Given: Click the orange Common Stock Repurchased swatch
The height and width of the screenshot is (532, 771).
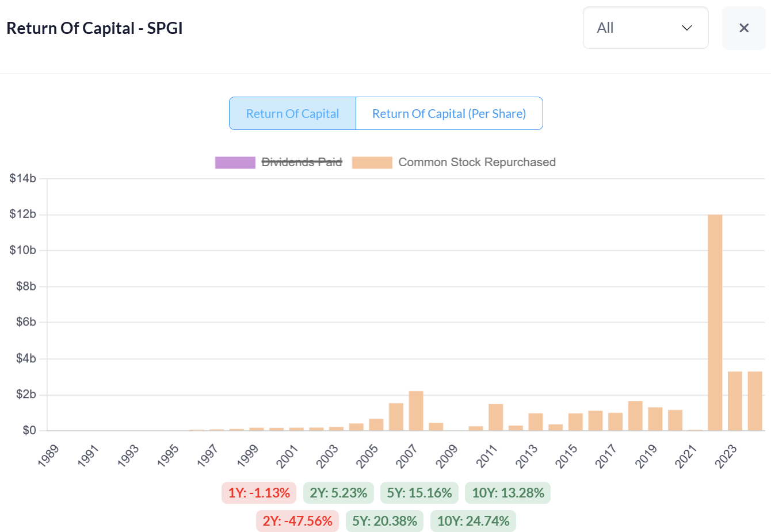Looking at the screenshot, I should click(372, 162).
